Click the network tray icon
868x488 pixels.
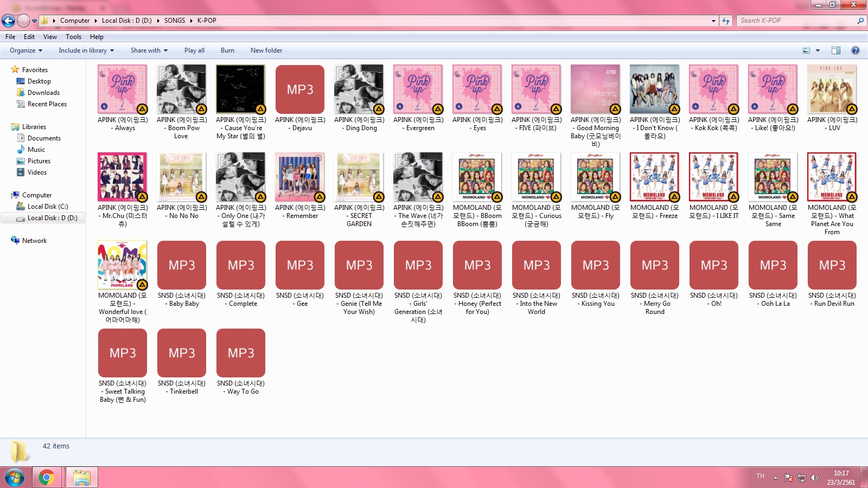tap(802, 478)
